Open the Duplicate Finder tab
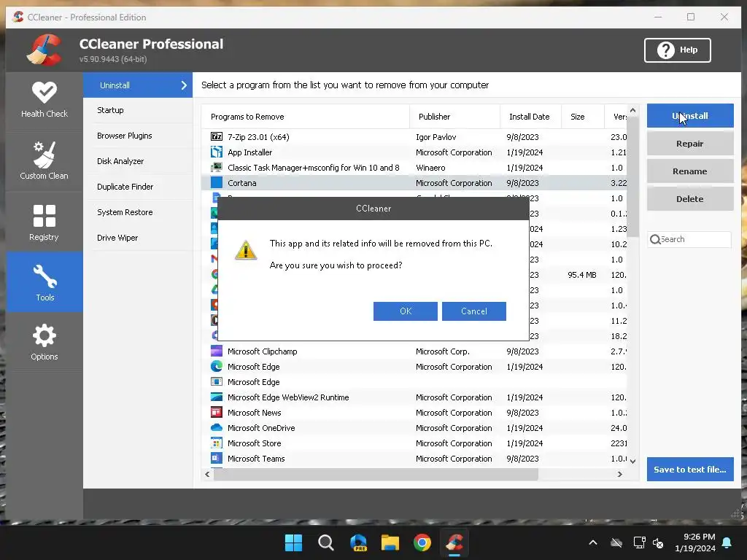Image resolution: width=747 pixels, height=560 pixels. click(138, 187)
